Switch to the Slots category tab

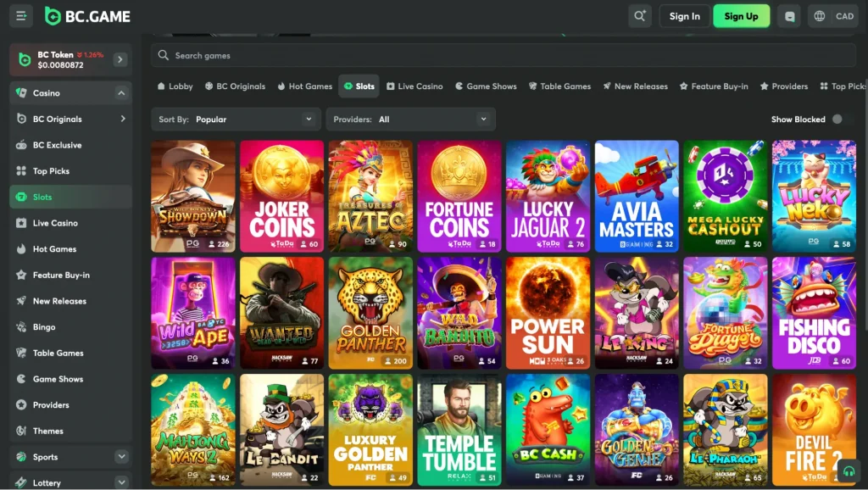point(359,86)
